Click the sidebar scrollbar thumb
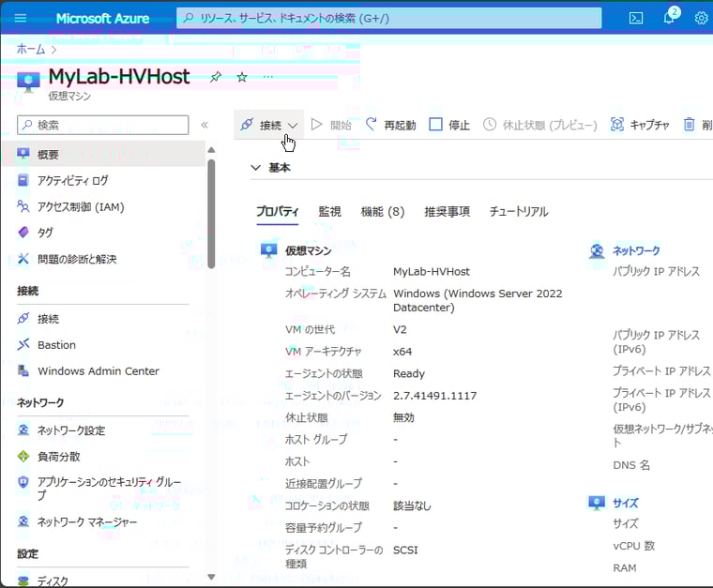Image resolution: width=713 pixels, height=588 pixels. [x=211, y=214]
